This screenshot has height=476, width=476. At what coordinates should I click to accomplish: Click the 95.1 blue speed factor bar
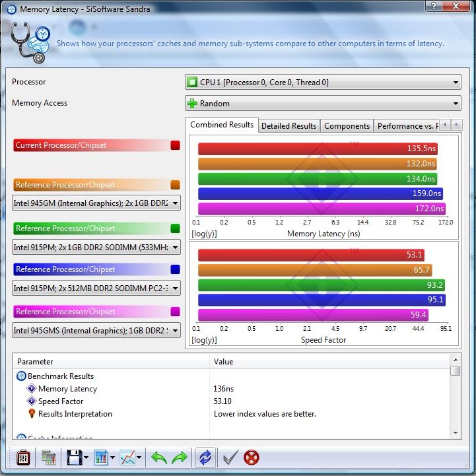[322, 300]
